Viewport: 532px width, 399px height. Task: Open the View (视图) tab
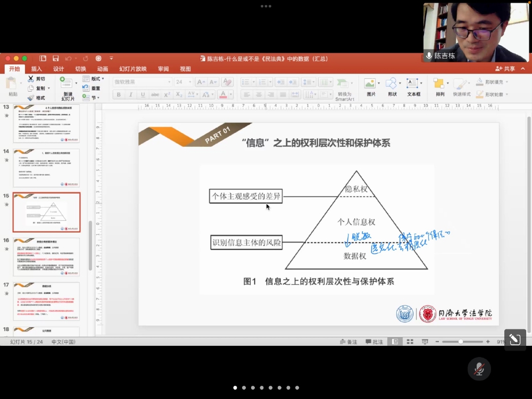click(x=185, y=69)
